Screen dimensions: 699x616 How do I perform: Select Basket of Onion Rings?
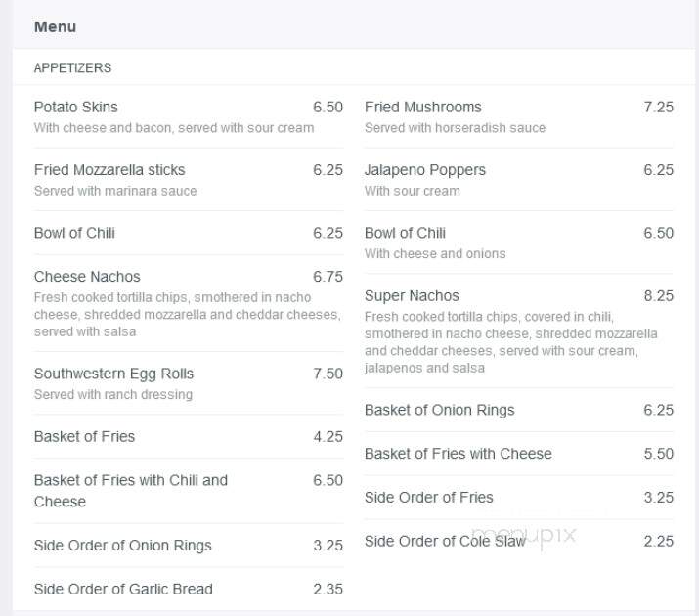(439, 410)
